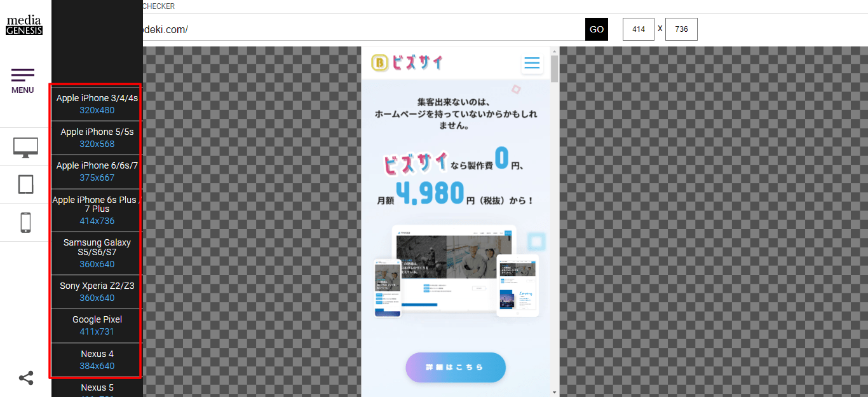Click the 月額 4,980 円 price text
Image resolution: width=868 pixels, height=397 pixels.
(456, 194)
